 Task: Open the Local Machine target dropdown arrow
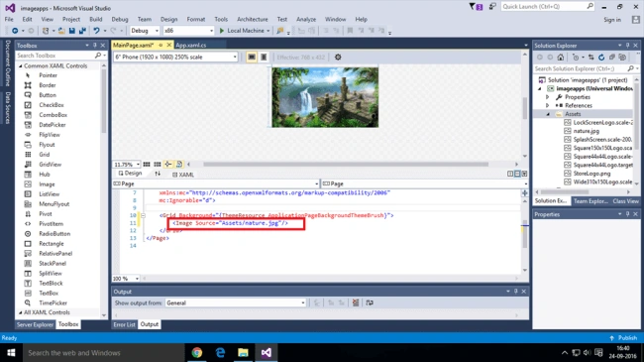coord(268,31)
